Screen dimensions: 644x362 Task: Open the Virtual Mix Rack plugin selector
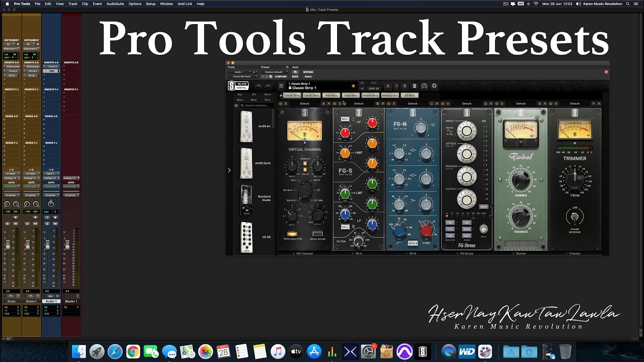click(242, 76)
